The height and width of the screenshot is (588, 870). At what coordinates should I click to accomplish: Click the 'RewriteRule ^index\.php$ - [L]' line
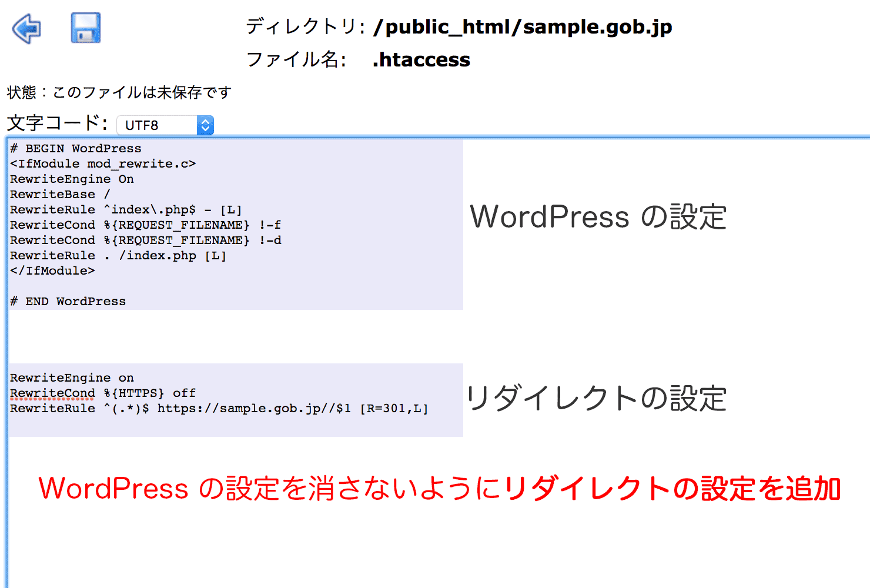pyautogui.click(x=126, y=209)
